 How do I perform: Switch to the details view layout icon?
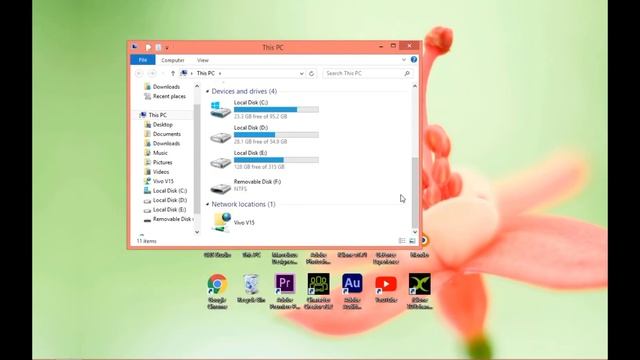402,241
